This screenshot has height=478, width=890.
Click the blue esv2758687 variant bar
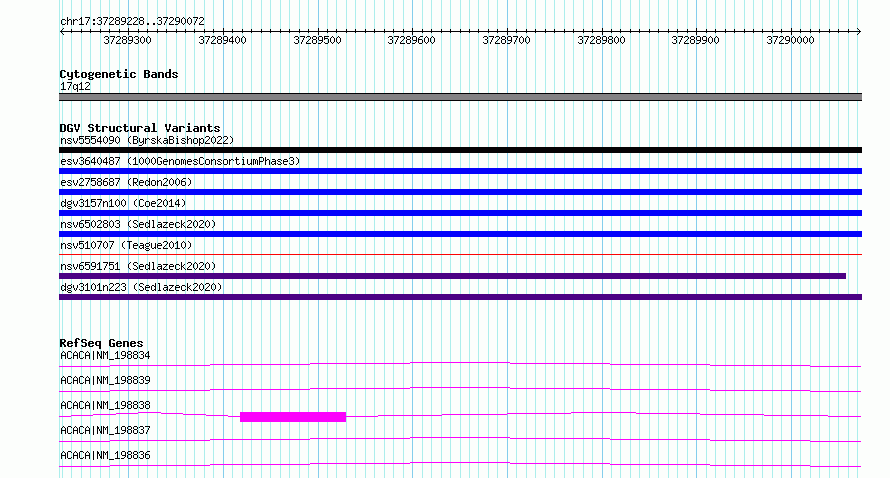click(x=460, y=192)
